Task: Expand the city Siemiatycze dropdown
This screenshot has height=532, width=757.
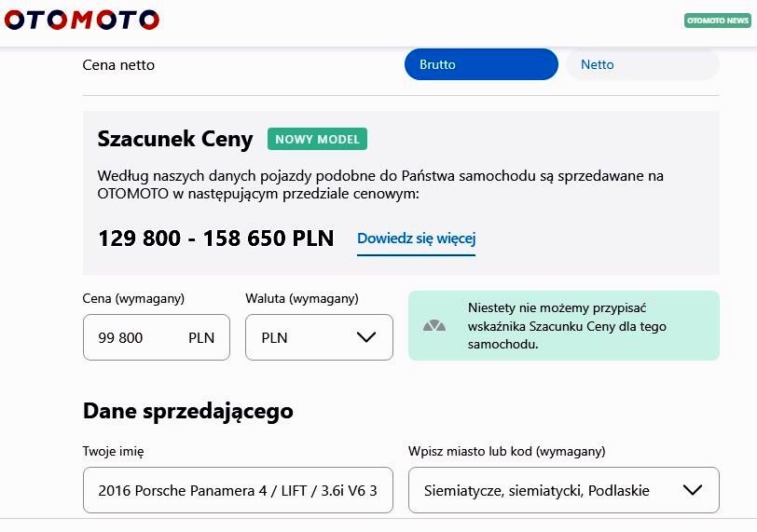Action: click(x=564, y=490)
